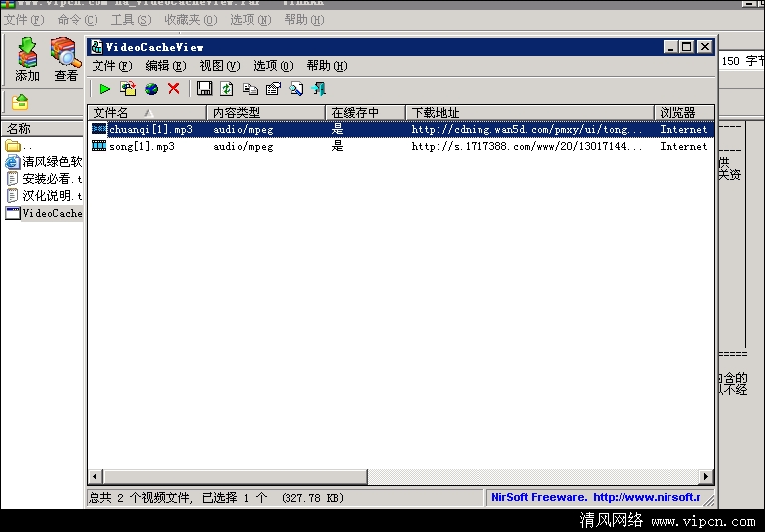Click the Copy Selected Files To icon
This screenshot has height=532, width=765.
[x=128, y=89]
